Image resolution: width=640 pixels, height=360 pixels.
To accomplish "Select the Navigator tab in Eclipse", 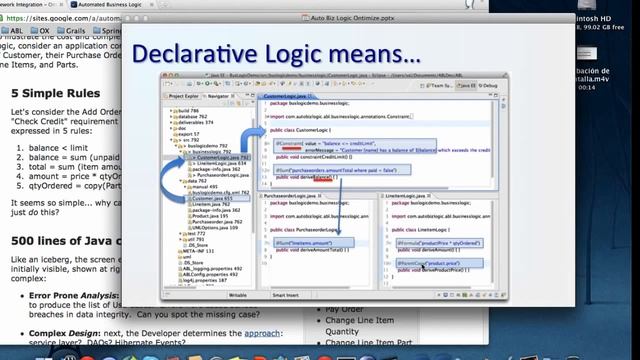I will pos(218,96).
